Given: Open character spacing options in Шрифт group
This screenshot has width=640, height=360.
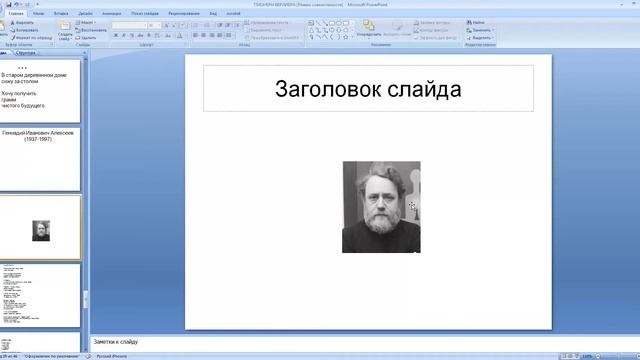Looking at the screenshot, I should (x=158, y=36).
